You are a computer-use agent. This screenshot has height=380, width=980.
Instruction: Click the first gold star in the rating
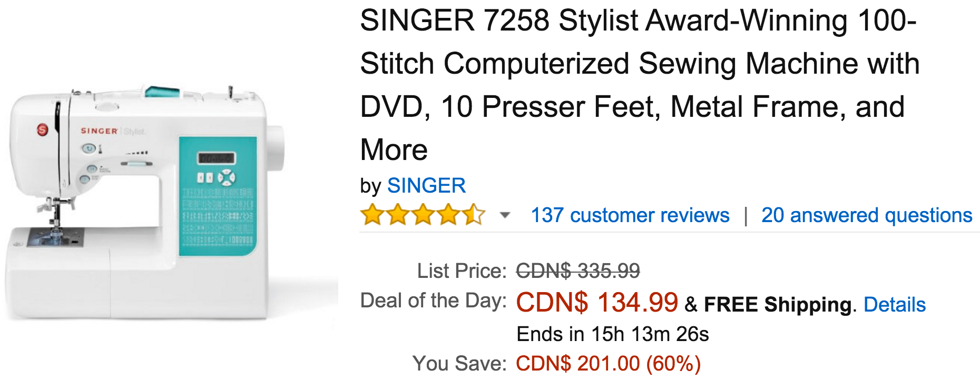(372, 215)
